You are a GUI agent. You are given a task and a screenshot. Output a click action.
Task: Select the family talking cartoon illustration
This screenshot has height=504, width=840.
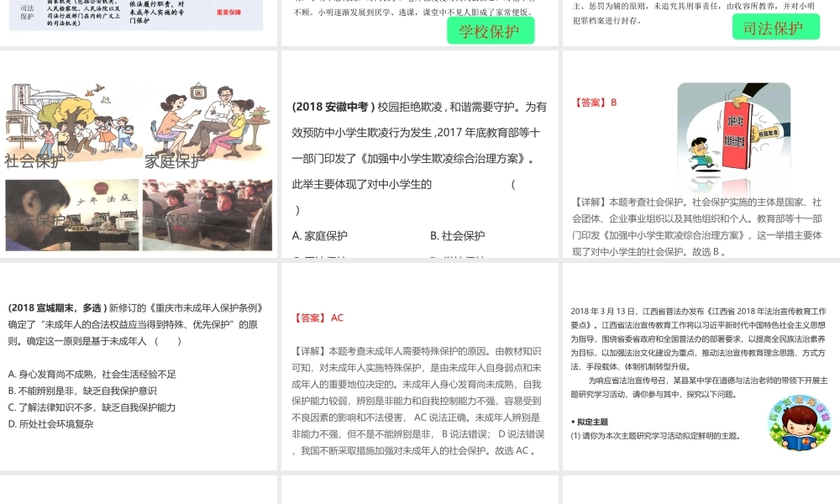point(209,120)
